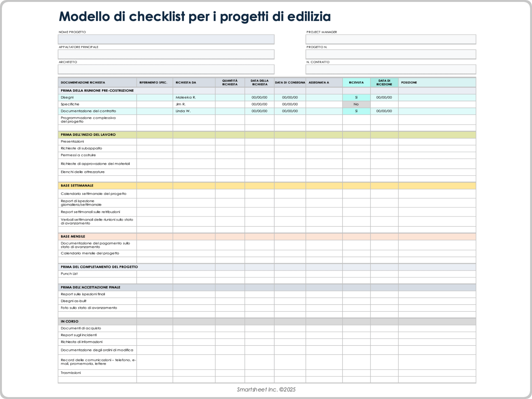Select the Trasmissioni row
The width and height of the screenshot is (532, 399).
tap(267, 373)
